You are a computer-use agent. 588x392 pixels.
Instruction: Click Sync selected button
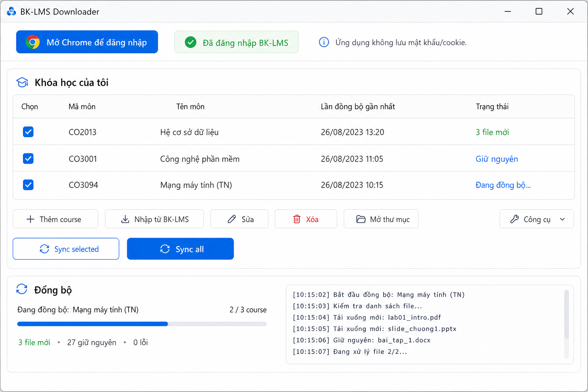coord(66,249)
